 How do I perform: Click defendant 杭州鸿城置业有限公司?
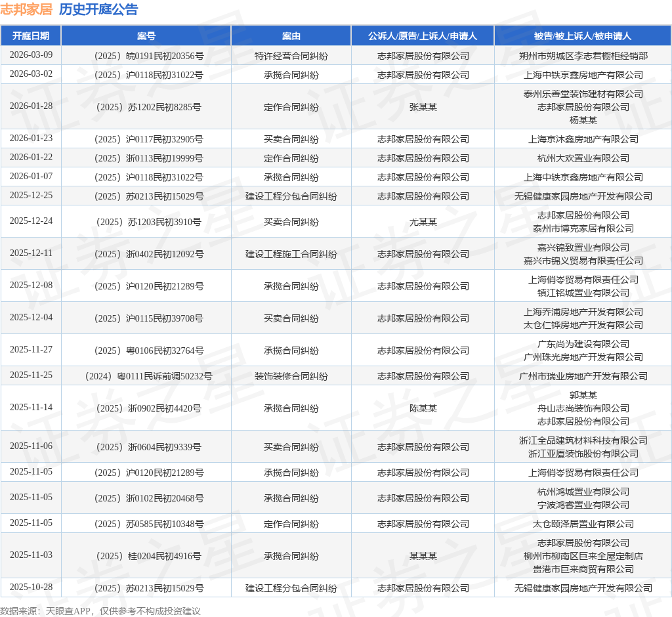coord(583,492)
